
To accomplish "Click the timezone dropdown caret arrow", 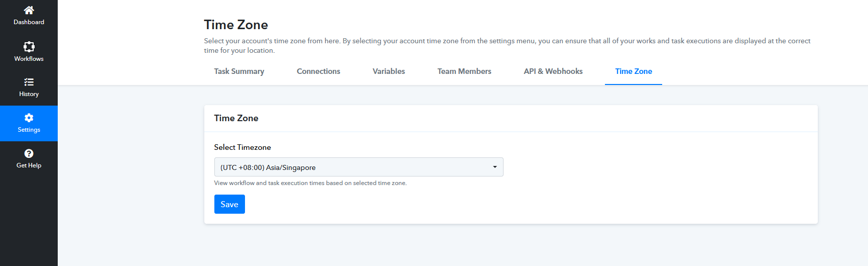I will 494,167.
